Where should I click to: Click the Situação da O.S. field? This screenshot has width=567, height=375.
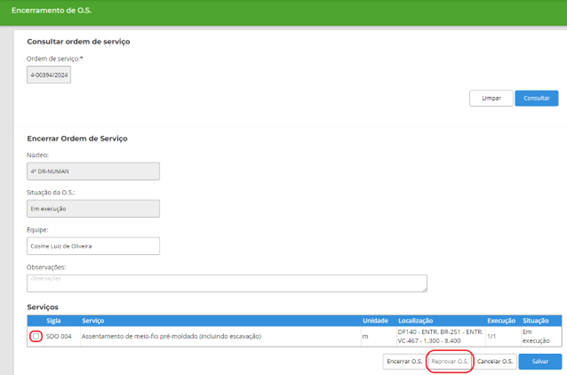click(x=93, y=209)
